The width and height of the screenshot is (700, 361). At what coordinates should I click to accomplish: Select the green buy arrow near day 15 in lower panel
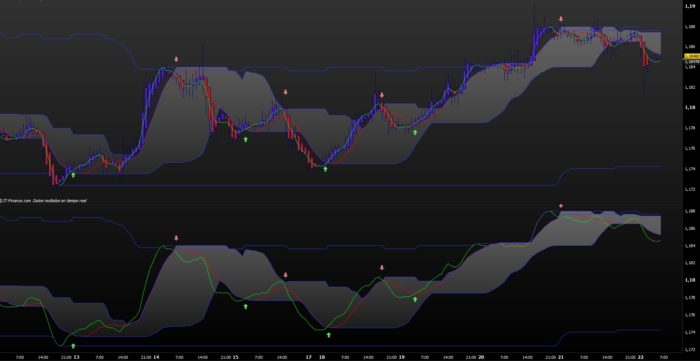pos(246,306)
